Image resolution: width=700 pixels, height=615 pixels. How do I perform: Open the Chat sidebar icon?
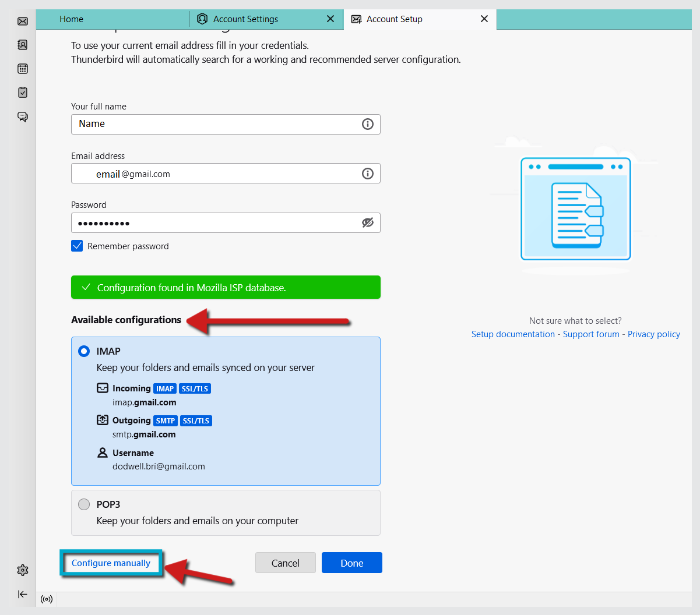(x=23, y=116)
